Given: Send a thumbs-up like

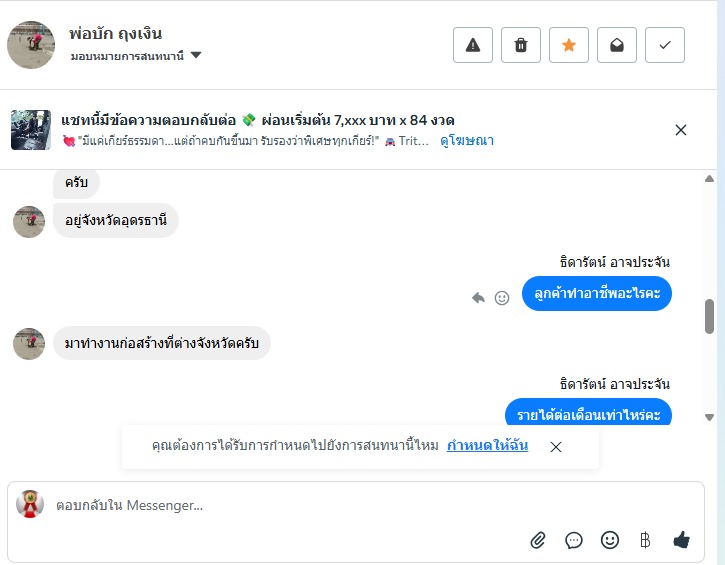Looking at the screenshot, I should point(682,540).
